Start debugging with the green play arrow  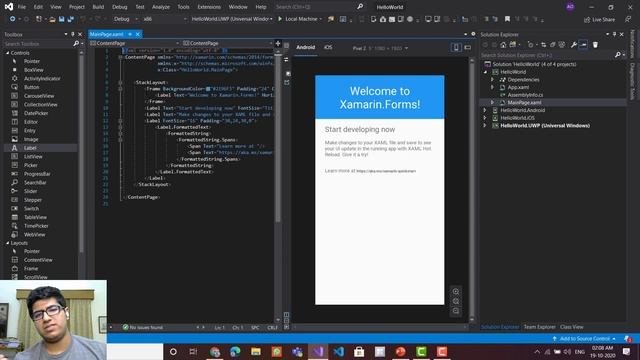pyautogui.click(x=280, y=19)
